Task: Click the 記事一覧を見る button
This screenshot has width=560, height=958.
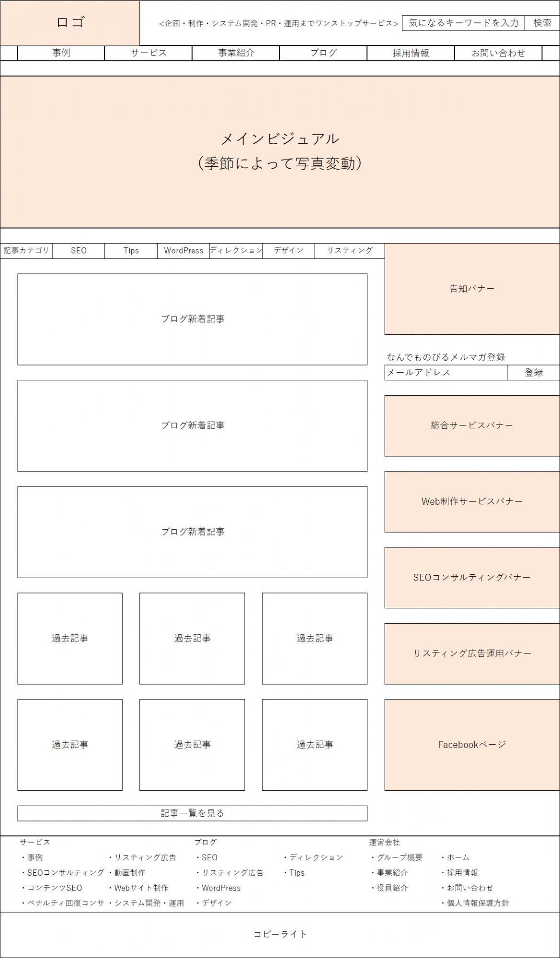Action: point(192,813)
